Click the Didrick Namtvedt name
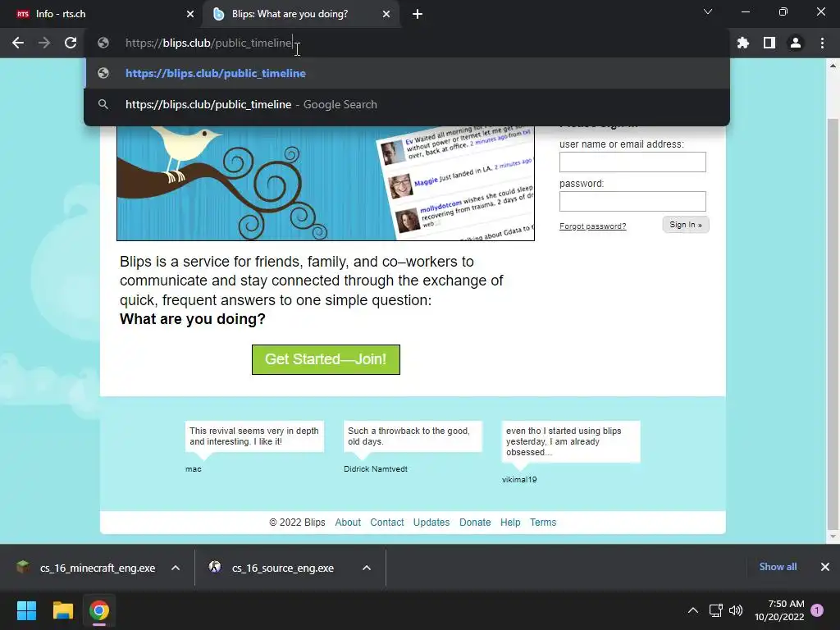Viewport: 840px width, 630px height. [376, 468]
